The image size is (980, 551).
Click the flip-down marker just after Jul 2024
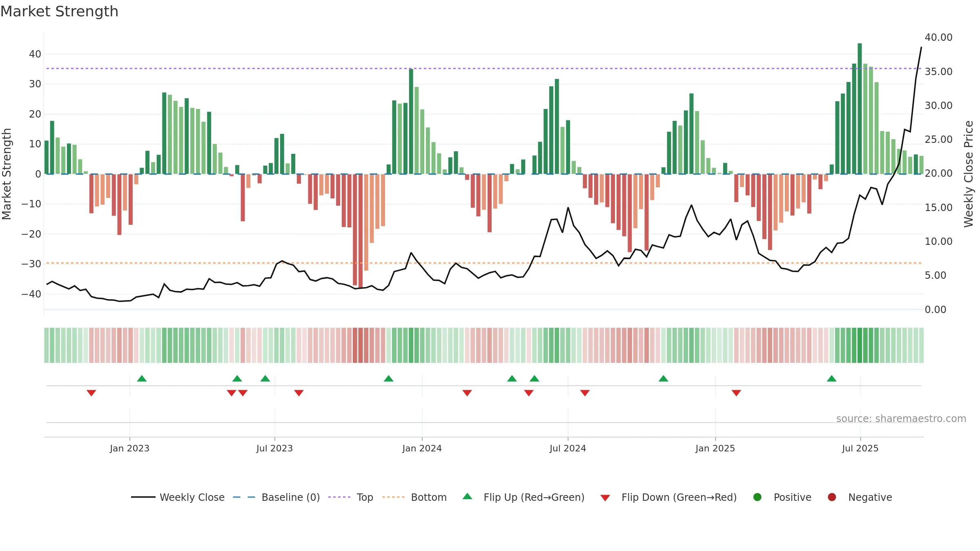585,393
